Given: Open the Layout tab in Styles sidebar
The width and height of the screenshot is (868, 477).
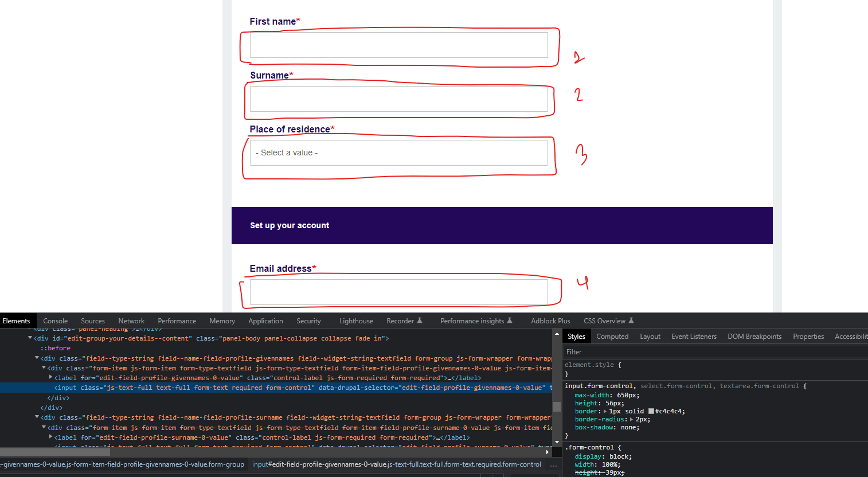Looking at the screenshot, I should (650, 336).
